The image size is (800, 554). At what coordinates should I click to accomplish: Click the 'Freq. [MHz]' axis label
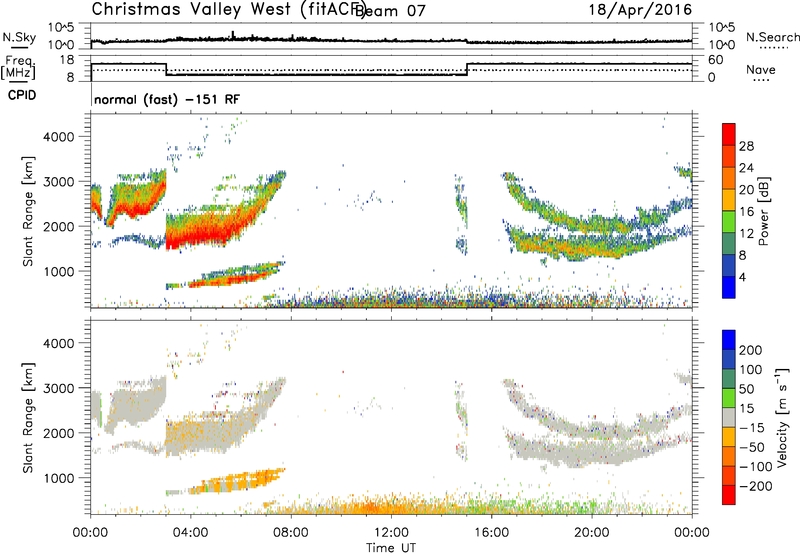[x=19, y=68]
